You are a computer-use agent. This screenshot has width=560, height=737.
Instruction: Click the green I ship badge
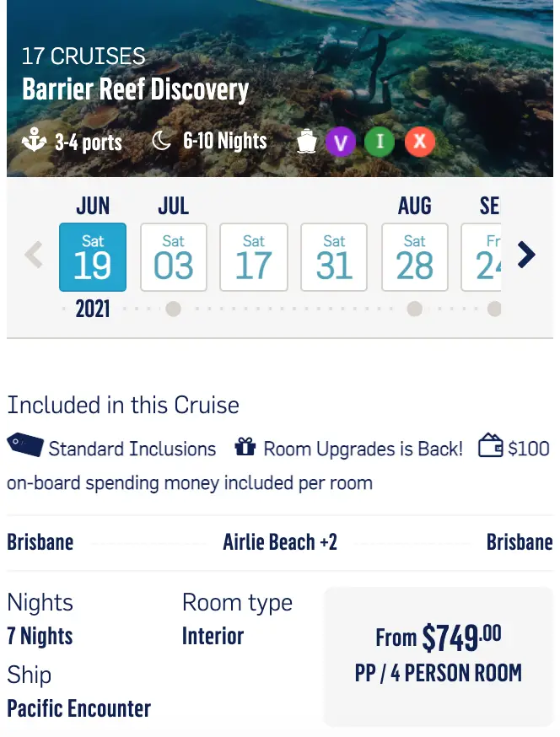click(380, 142)
